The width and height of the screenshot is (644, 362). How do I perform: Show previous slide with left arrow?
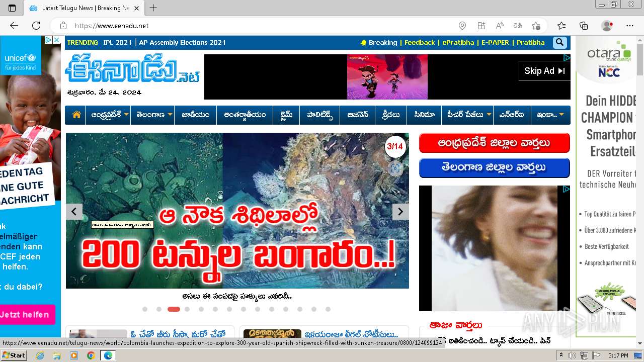click(74, 212)
